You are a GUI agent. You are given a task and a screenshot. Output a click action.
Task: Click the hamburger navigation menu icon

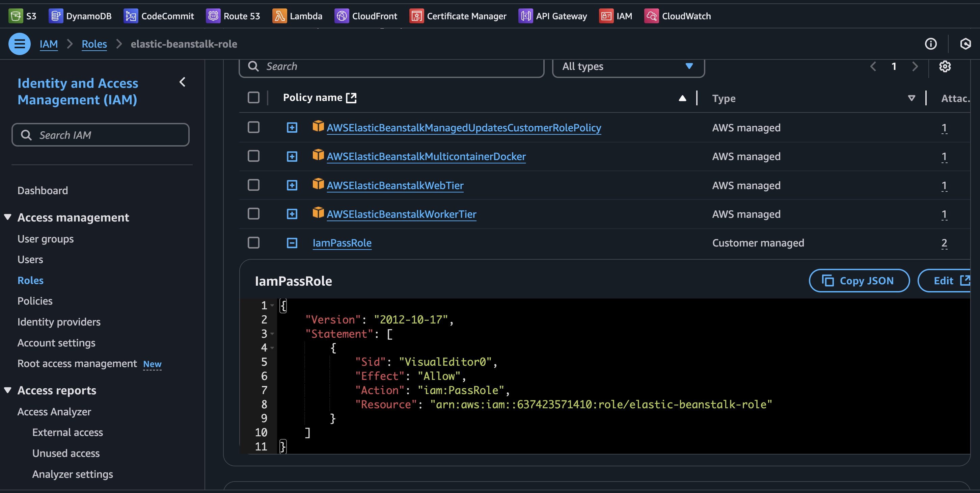[x=19, y=44]
